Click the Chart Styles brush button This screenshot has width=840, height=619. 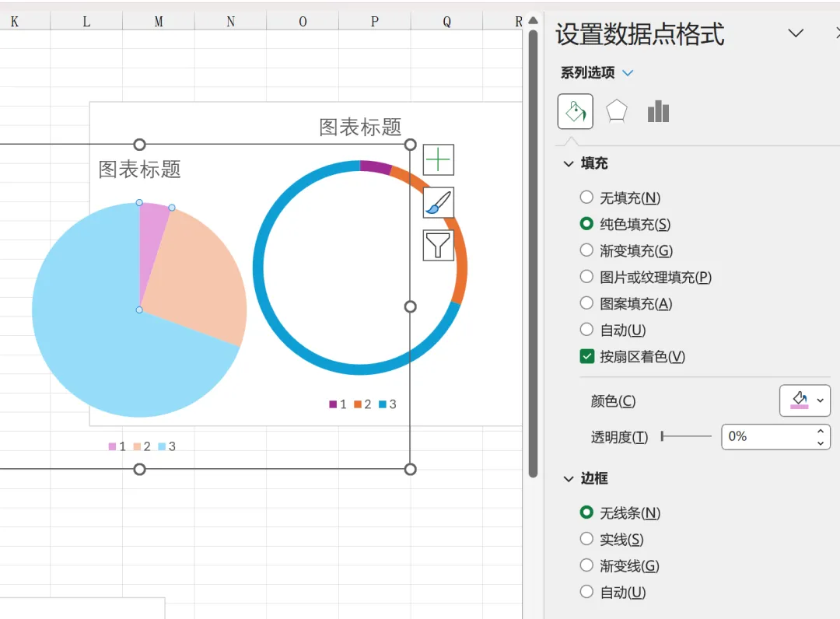click(438, 202)
